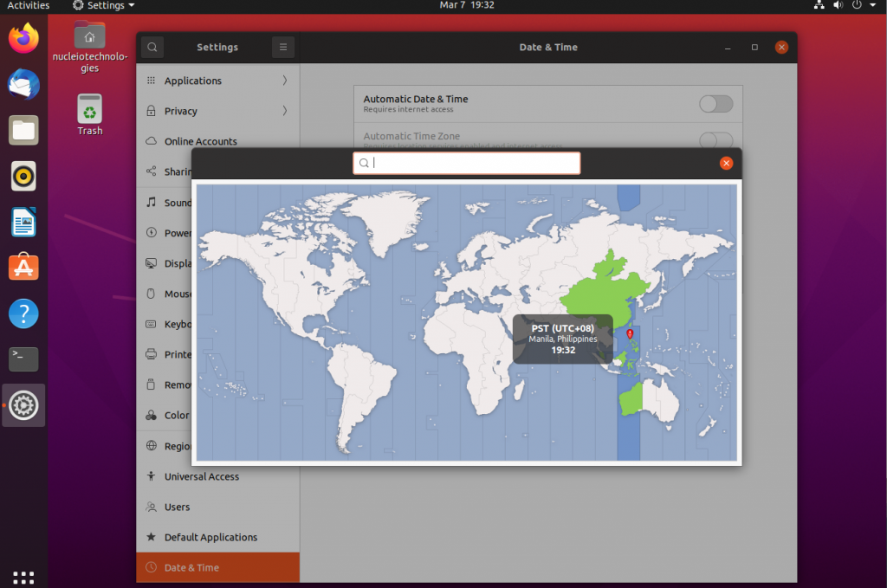Select Default Applications in sidebar
This screenshot has height=588, width=887.
(x=217, y=537)
